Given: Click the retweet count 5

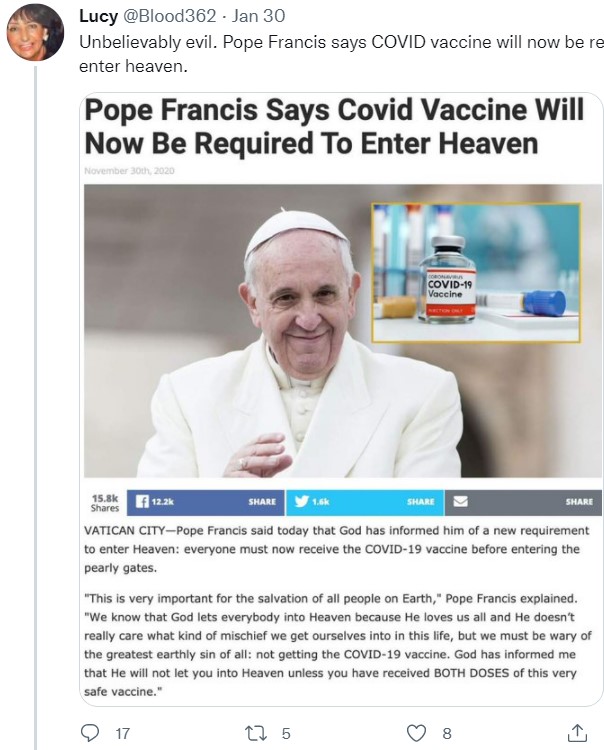Looking at the screenshot, I should (x=286, y=734).
